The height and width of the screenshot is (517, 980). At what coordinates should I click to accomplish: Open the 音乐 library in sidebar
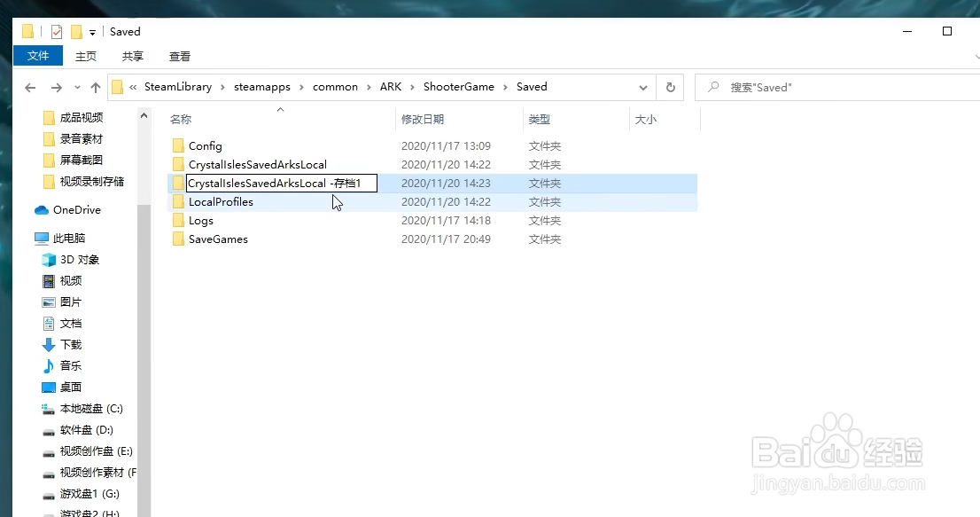tap(71, 365)
